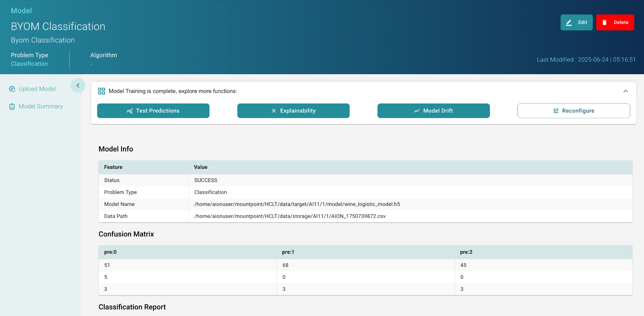Click the pre:2 column header

coord(466,252)
